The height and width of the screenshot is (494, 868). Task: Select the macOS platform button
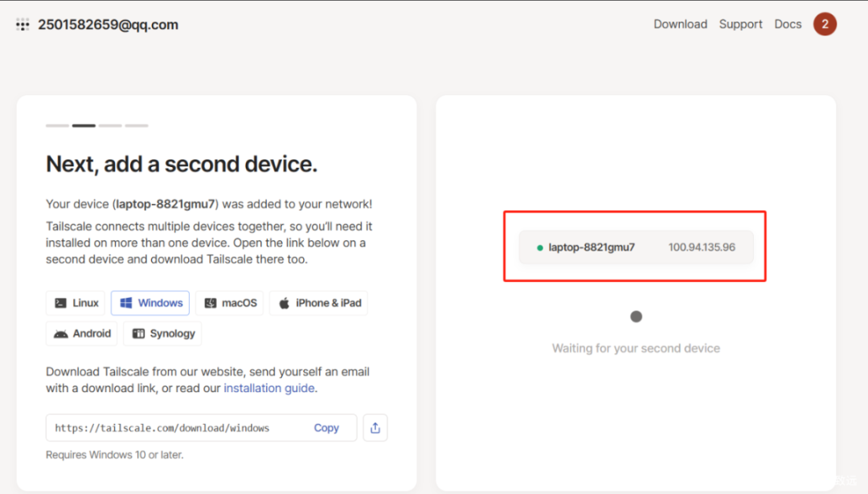pyautogui.click(x=231, y=303)
